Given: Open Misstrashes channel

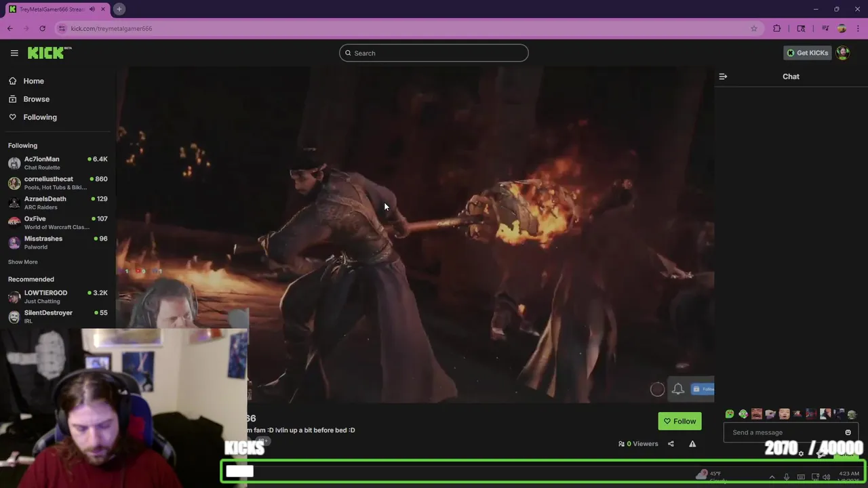Looking at the screenshot, I should pyautogui.click(x=58, y=242).
